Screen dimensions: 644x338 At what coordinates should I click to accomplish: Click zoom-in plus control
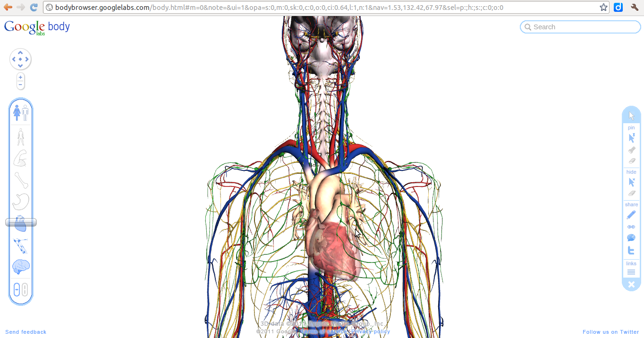20,76
